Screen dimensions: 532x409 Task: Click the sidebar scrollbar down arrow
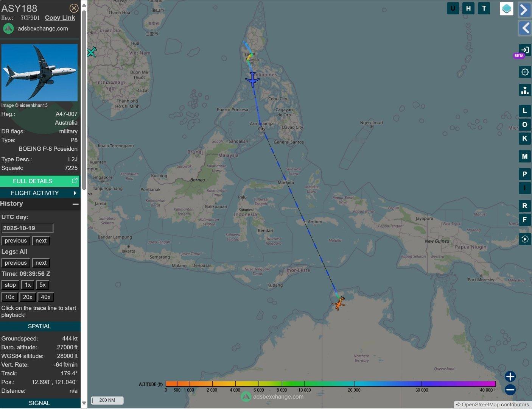point(84,403)
